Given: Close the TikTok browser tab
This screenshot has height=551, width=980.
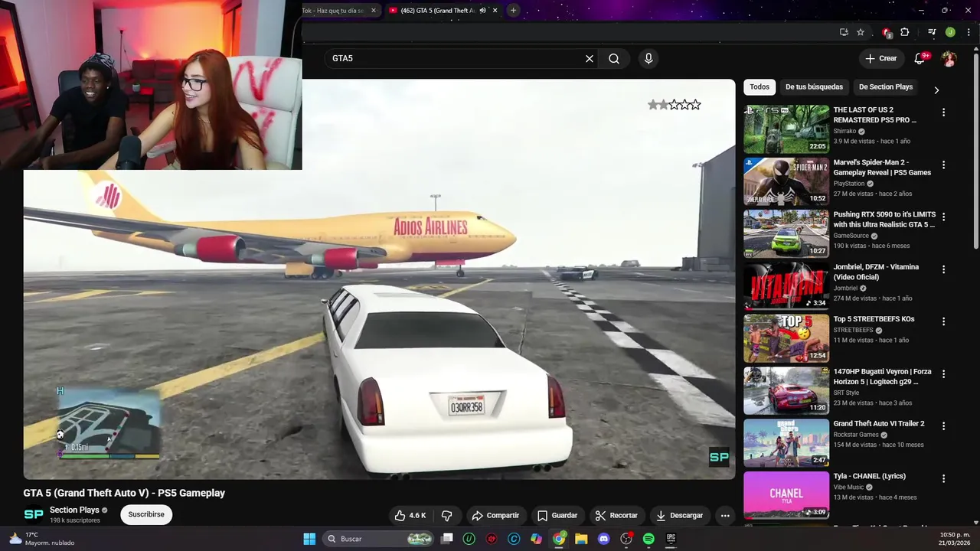Looking at the screenshot, I should click(374, 11).
